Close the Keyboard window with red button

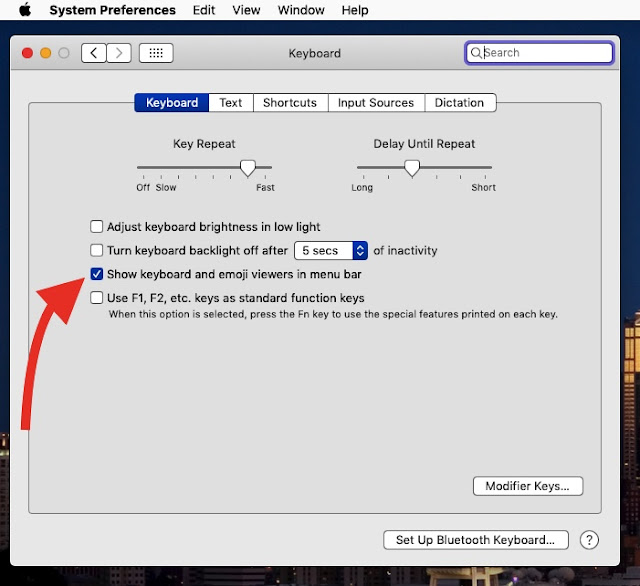[x=27, y=53]
